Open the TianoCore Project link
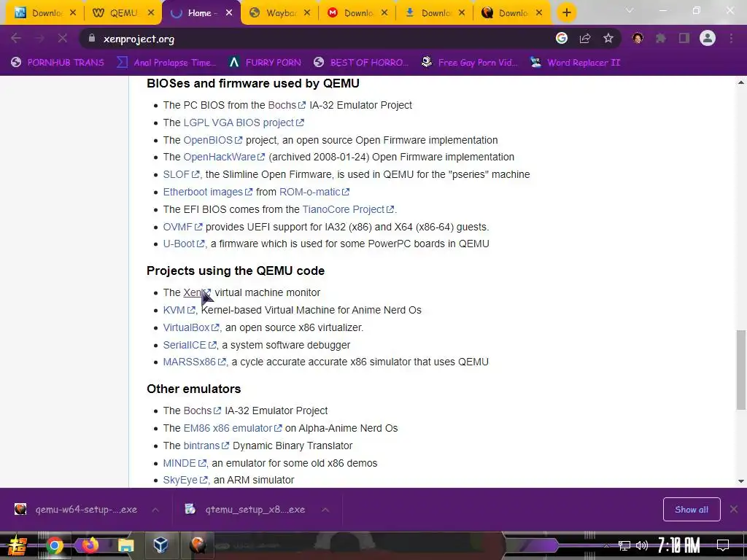This screenshot has width=747, height=560. [x=348, y=209]
